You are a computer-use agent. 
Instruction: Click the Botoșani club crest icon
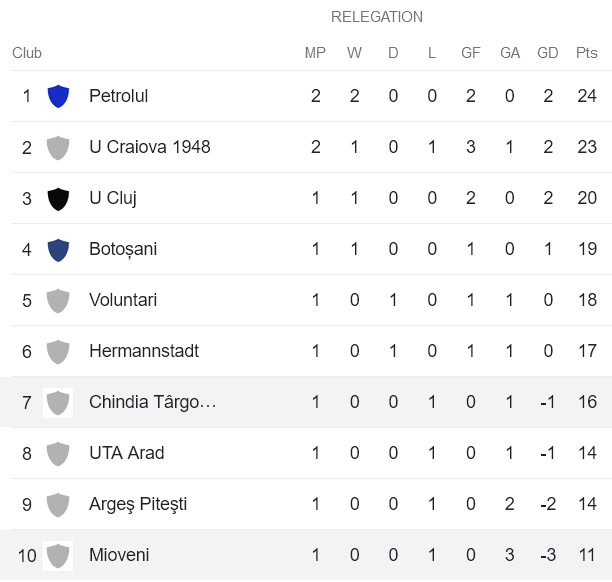click(x=58, y=249)
